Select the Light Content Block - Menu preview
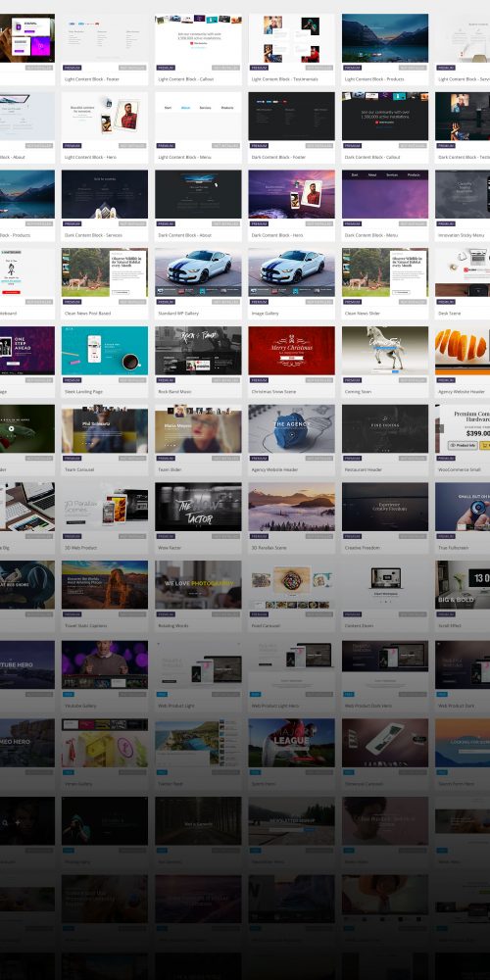 point(198,117)
